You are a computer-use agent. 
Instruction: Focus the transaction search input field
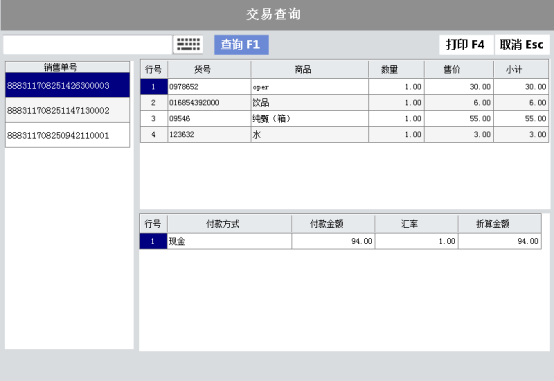click(x=87, y=45)
